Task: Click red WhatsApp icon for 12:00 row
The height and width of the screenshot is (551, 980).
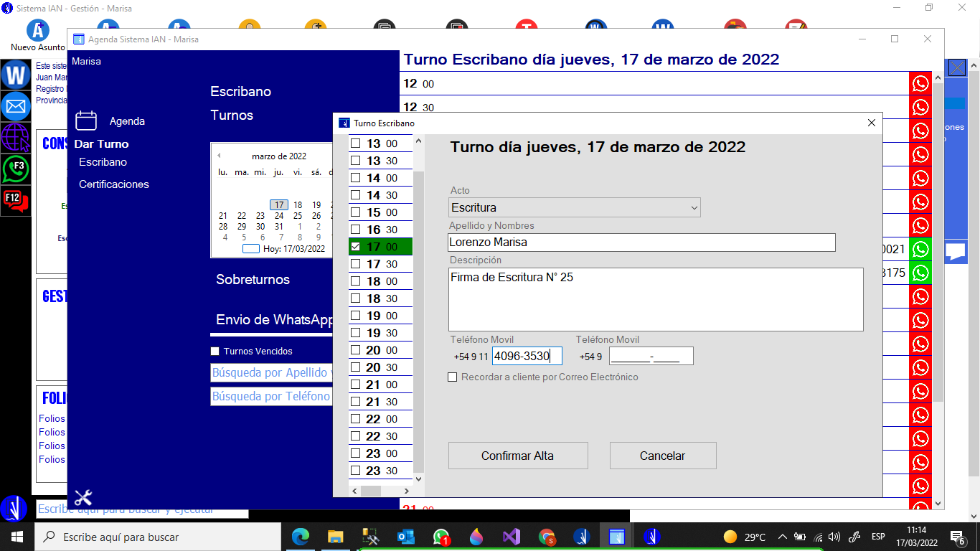Action: [x=920, y=84]
